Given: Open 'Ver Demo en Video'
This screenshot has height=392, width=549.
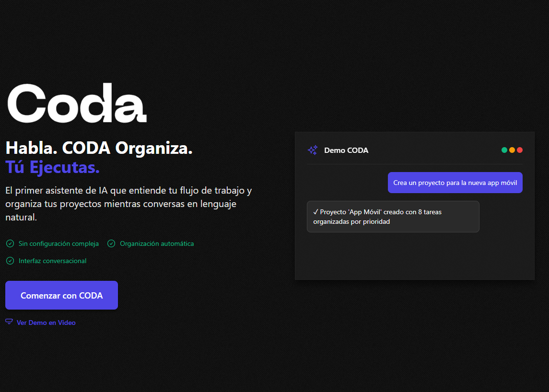Looking at the screenshot, I should point(40,322).
